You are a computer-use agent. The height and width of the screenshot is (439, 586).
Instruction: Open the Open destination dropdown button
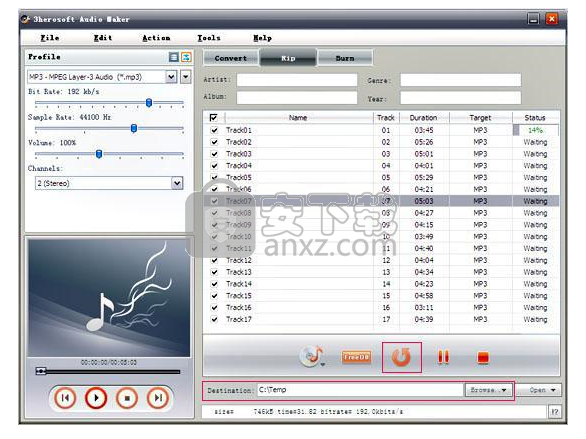tap(539, 390)
